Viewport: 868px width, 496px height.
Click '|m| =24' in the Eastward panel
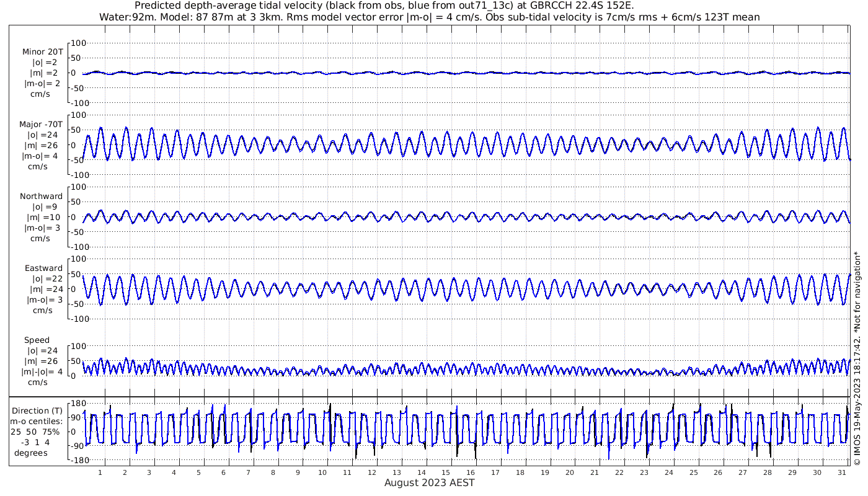(45, 290)
